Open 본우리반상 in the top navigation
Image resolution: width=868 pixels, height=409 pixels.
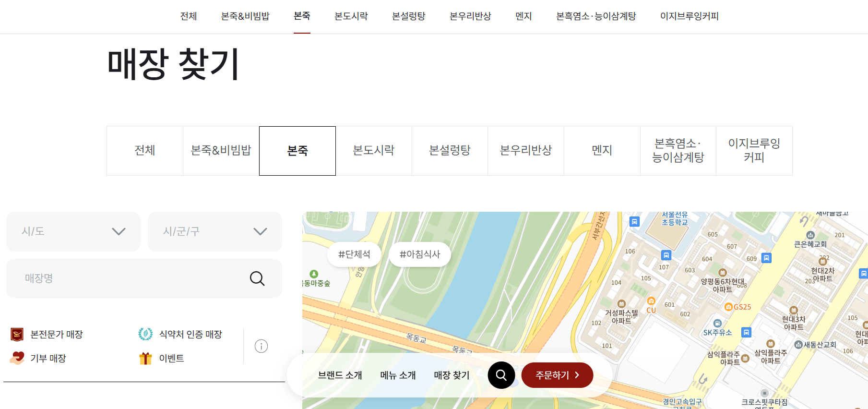point(470,16)
